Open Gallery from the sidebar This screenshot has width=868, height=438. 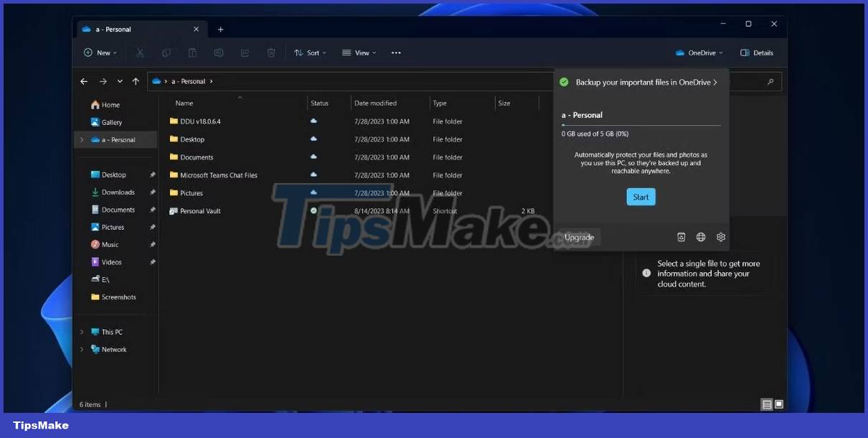pyautogui.click(x=111, y=122)
